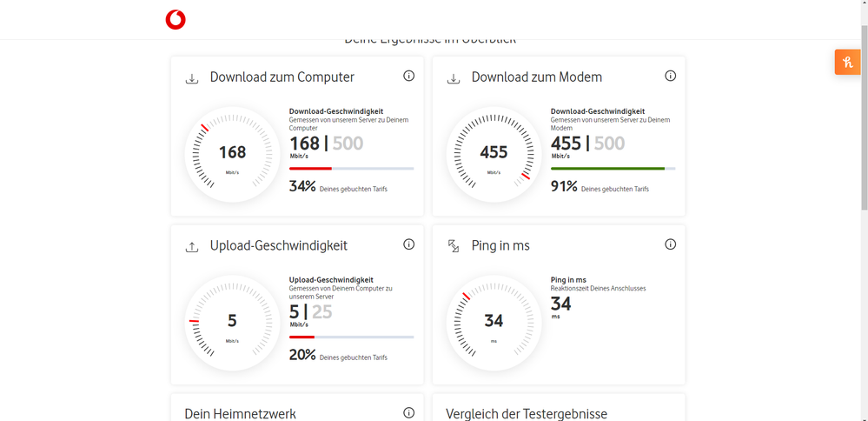The width and height of the screenshot is (868, 421).
Task: Show info for Upload-Geschwindigkeit
Action: click(x=408, y=244)
